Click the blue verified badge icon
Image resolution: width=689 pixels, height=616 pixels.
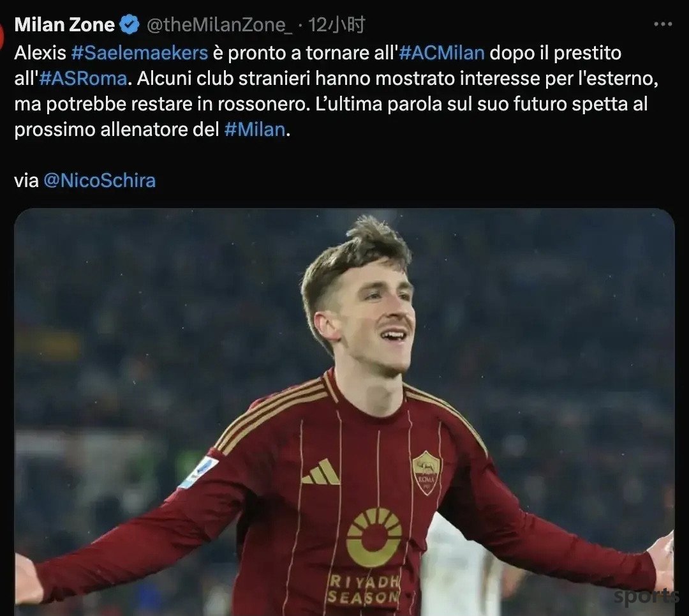point(130,24)
